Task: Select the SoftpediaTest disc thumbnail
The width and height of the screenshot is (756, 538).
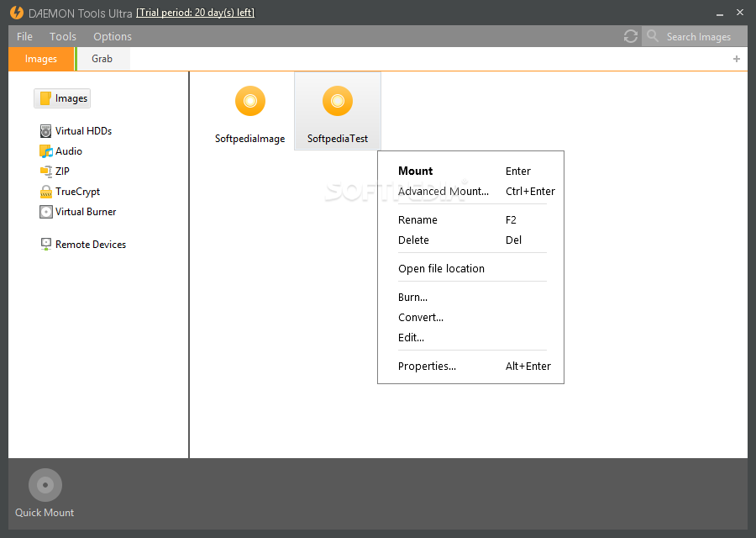Action: click(x=338, y=101)
